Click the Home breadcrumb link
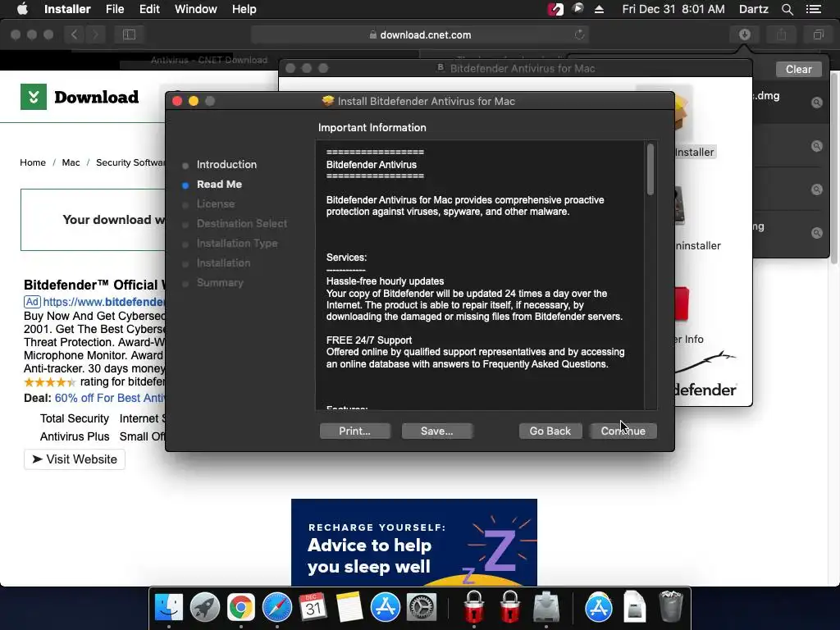This screenshot has height=630, width=840. point(33,162)
